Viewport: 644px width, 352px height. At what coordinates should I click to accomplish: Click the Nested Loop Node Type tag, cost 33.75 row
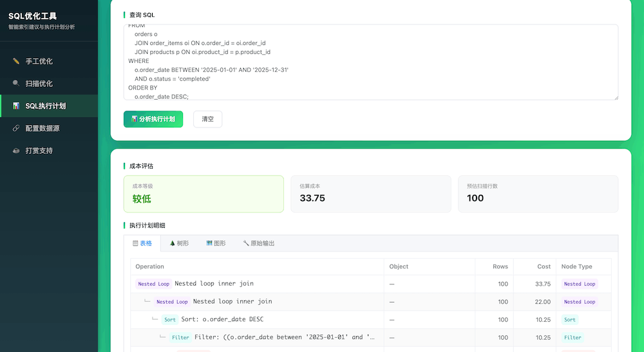pos(580,284)
